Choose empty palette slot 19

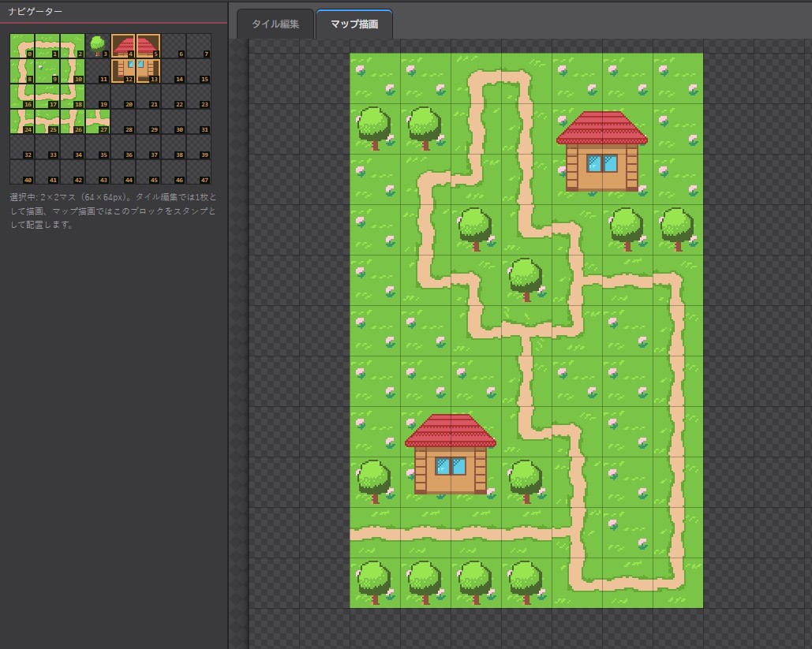pyautogui.click(x=98, y=96)
